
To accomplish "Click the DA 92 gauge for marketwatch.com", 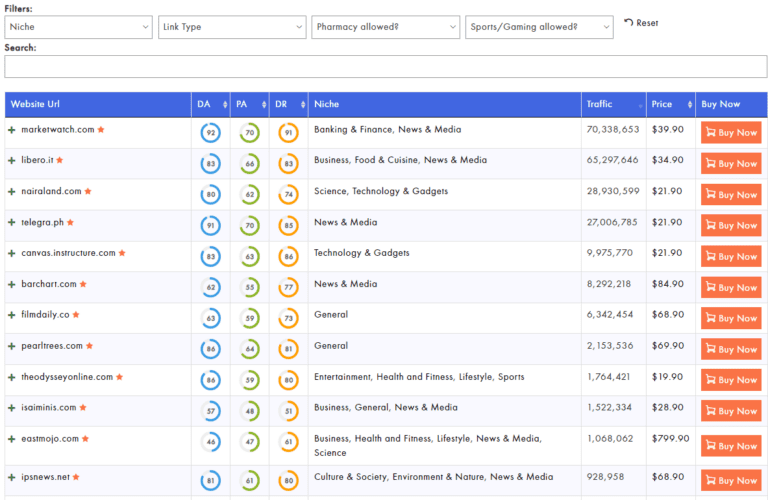I will click(211, 133).
